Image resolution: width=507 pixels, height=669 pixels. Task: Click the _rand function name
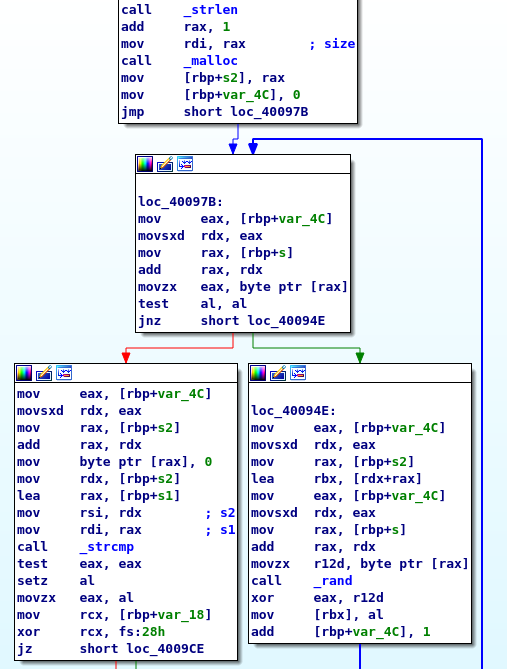pyautogui.click(x=333, y=581)
